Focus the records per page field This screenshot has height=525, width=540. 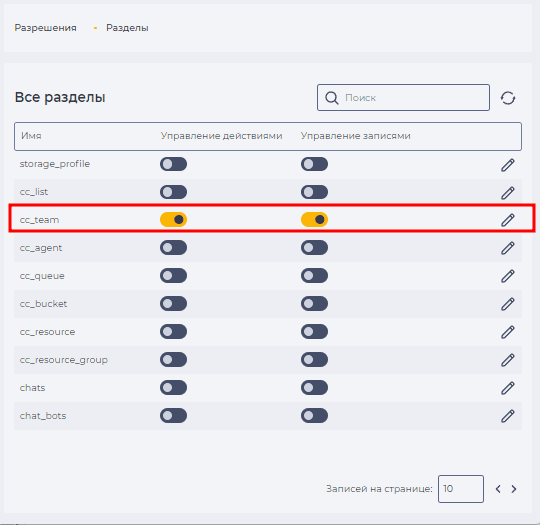461,489
